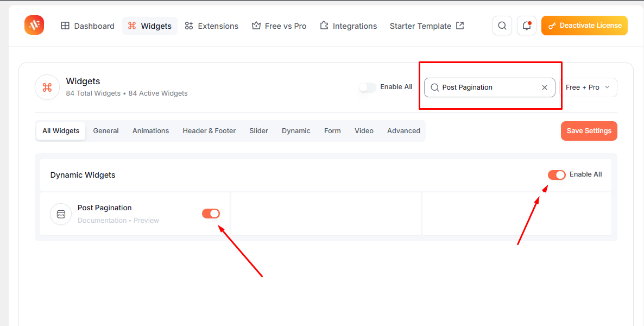This screenshot has height=326, width=644.
Task: Open the Dashboard page
Action: pyautogui.click(x=87, y=26)
